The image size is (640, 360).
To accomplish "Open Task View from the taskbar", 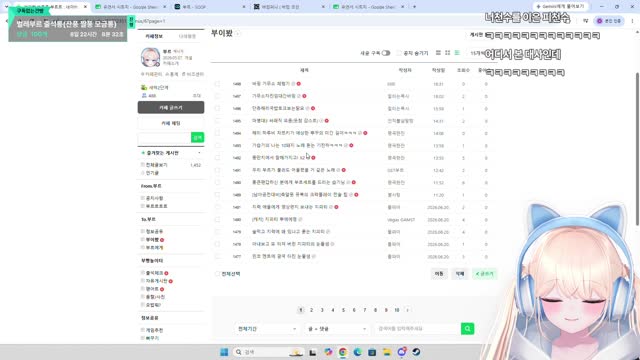I will coord(313,352).
